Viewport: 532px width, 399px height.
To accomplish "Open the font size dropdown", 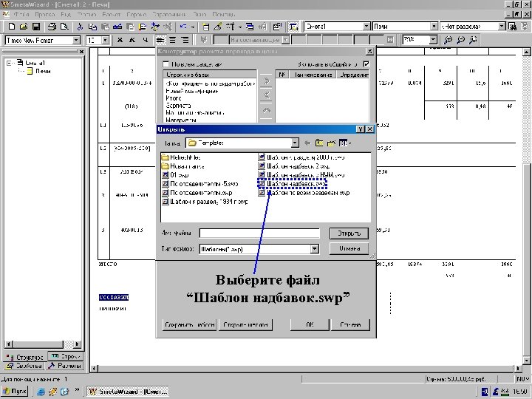I will (105, 40).
